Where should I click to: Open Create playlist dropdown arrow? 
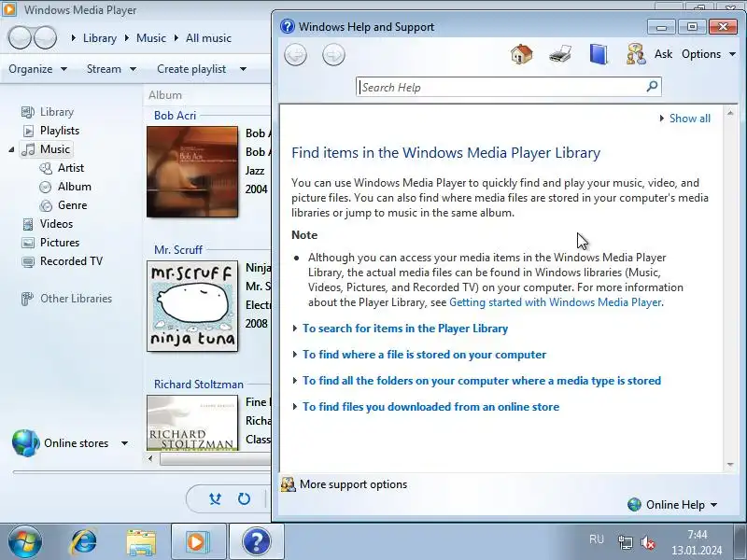tap(243, 69)
